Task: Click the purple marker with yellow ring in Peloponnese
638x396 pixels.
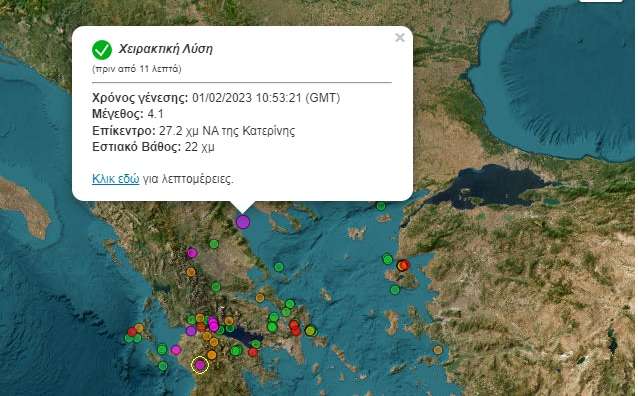Action: click(x=200, y=365)
